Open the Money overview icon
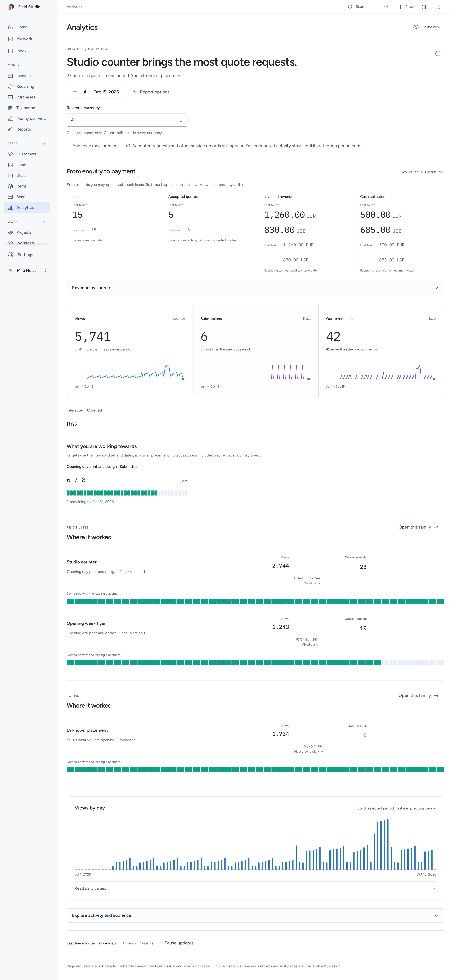 click(x=10, y=119)
